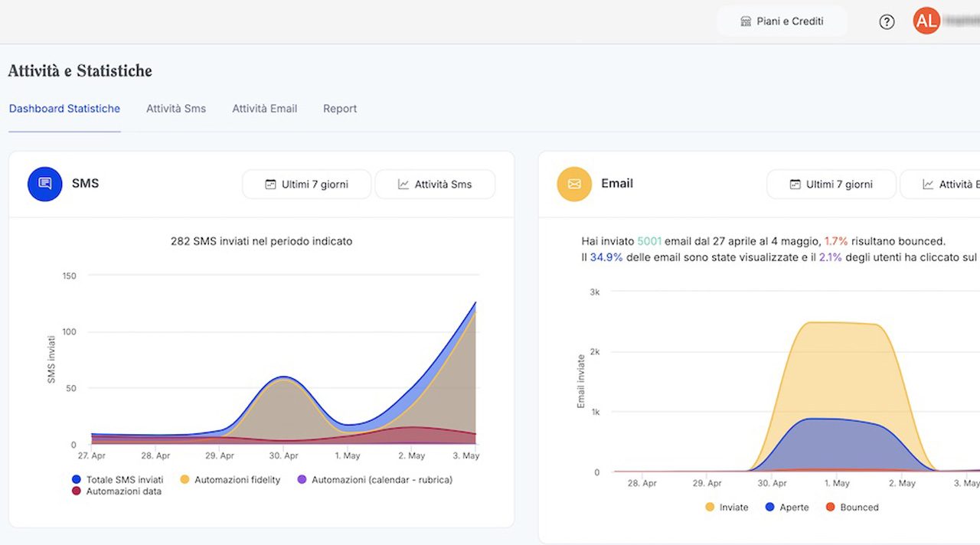Viewport: 980px width, 545px height.
Task: Click calendar icon in Email period selector
Action: click(795, 184)
